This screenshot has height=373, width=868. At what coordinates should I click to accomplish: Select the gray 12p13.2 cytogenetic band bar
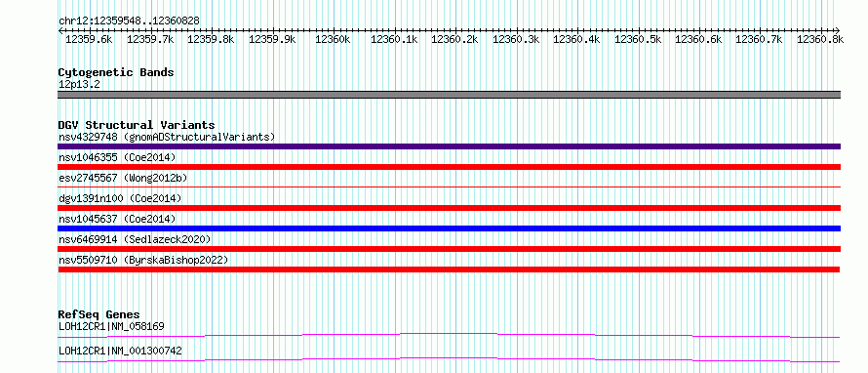[x=449, y=95]
